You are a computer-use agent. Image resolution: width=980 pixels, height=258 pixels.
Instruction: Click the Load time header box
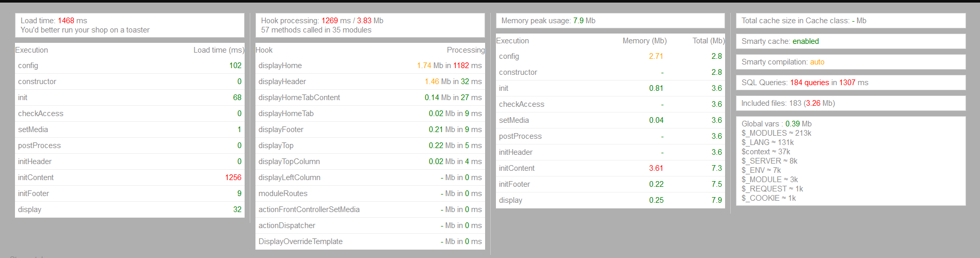click(x=130, y=25)
